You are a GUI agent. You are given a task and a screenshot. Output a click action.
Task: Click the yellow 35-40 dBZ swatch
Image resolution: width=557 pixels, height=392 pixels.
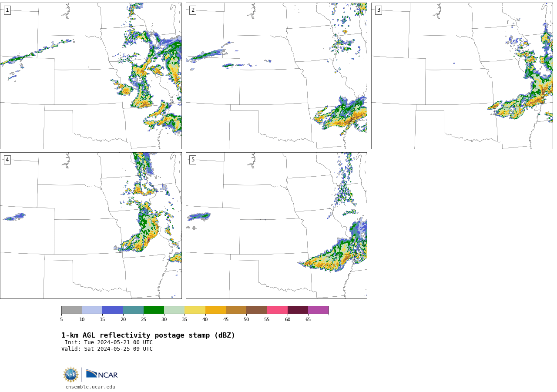[195, 310]
